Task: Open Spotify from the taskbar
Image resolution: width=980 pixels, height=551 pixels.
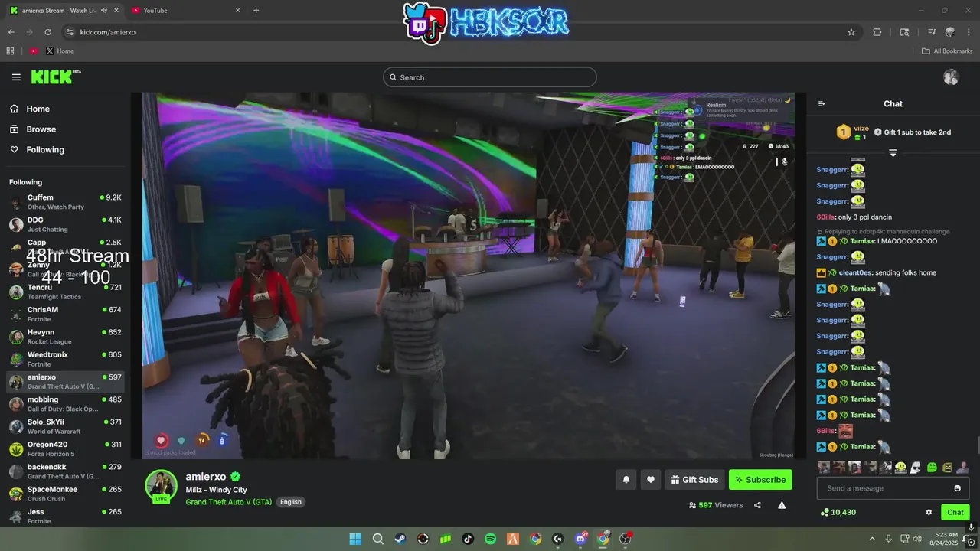Action: coord(491,539)
